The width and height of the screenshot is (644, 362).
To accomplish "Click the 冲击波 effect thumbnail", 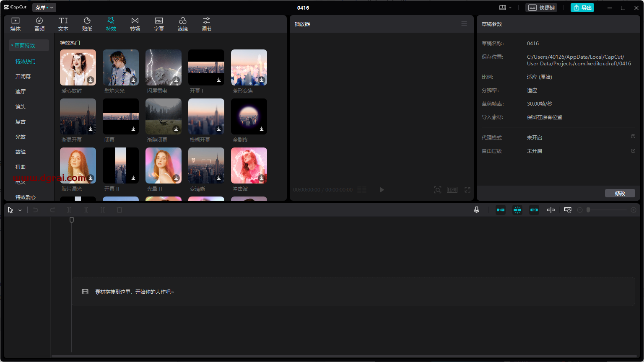I will [249, 165].
